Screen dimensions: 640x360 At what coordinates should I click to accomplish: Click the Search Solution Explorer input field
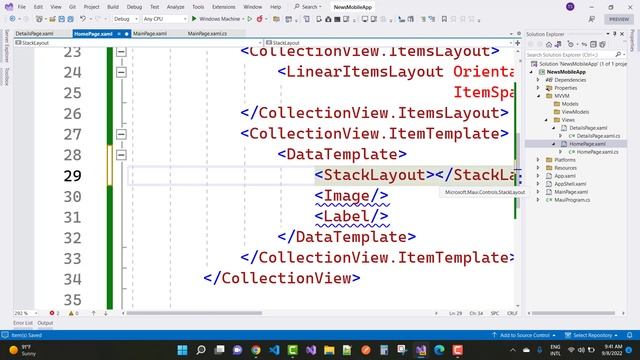pos(570,54)
